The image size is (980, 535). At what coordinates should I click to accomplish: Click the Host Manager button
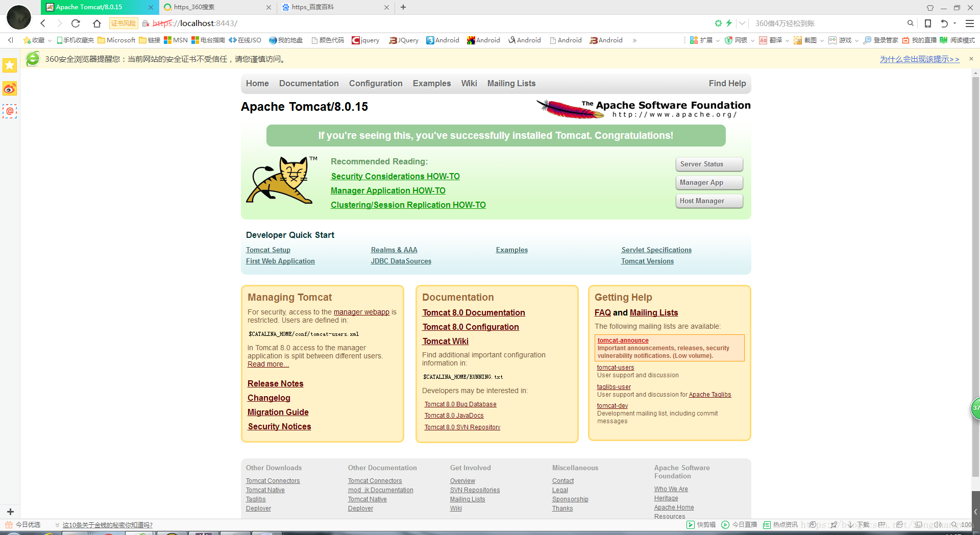709,201
